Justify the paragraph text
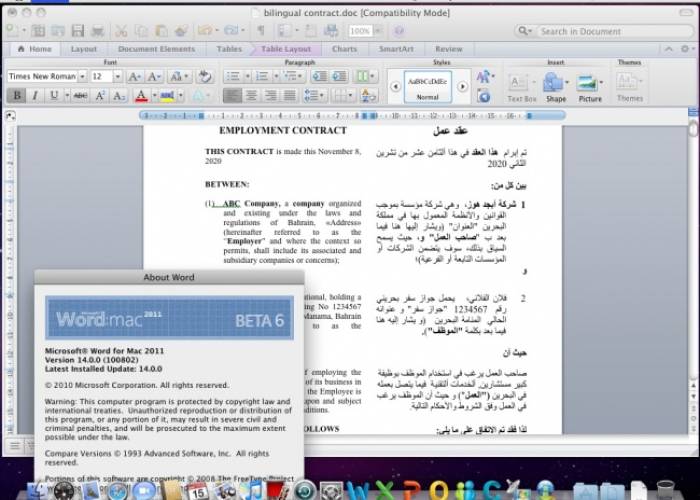Screen dimensions: 700x500 290,96
